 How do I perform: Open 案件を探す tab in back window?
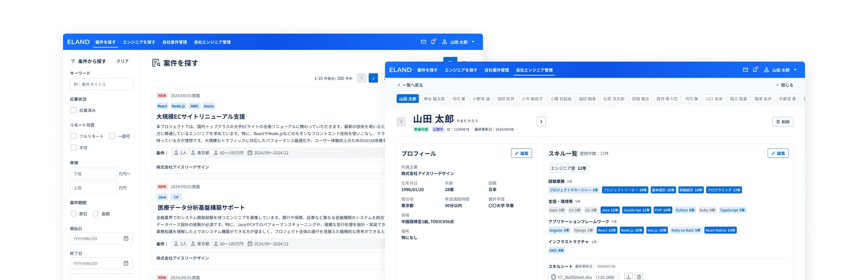pos(105,42)
